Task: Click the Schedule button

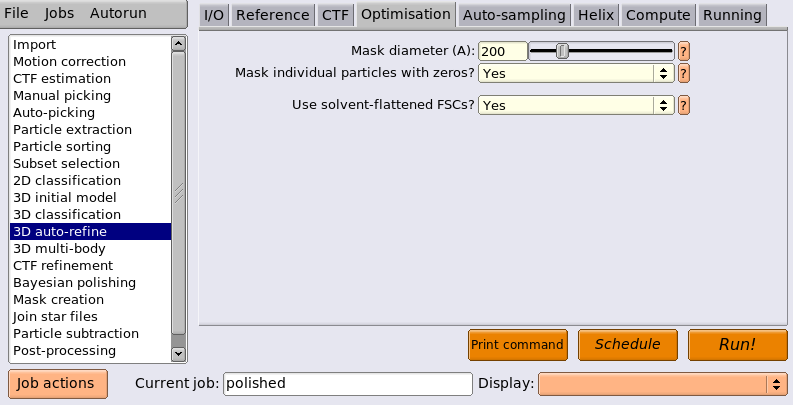Action: pos(628,345)
